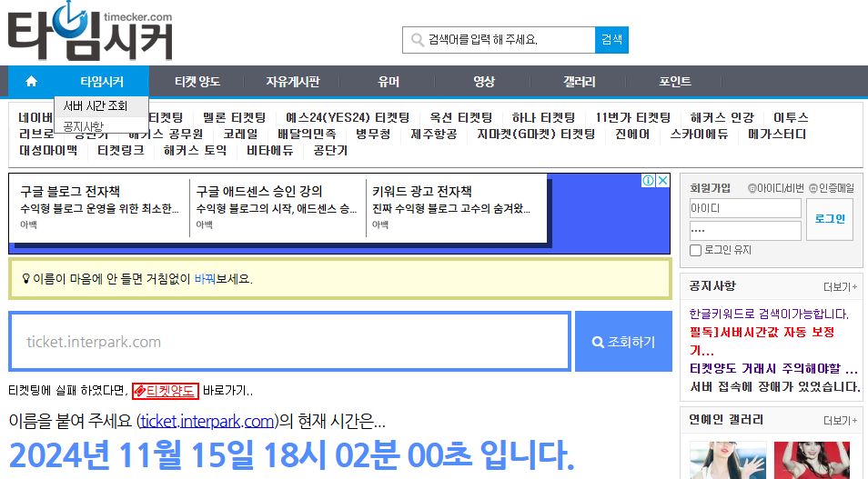Enable the 로그인 유지 checkbox
The image size is (868, 479).
click(x=696, y=251)
